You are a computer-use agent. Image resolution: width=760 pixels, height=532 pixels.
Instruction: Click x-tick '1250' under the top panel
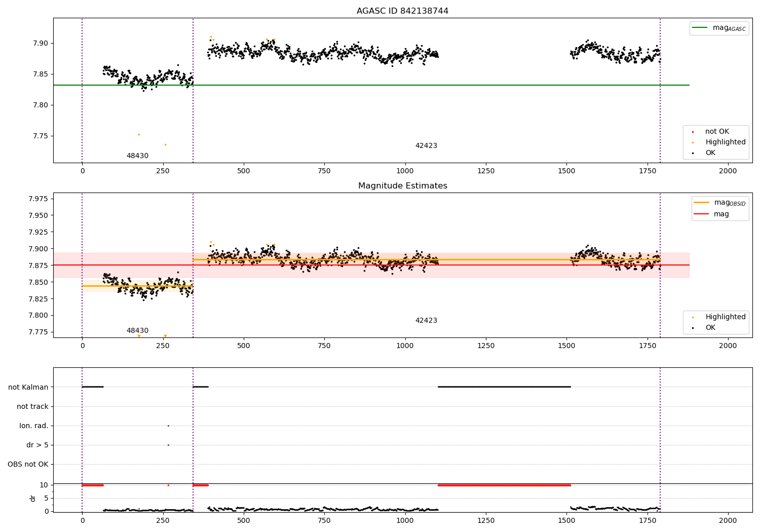coord(486,171)
